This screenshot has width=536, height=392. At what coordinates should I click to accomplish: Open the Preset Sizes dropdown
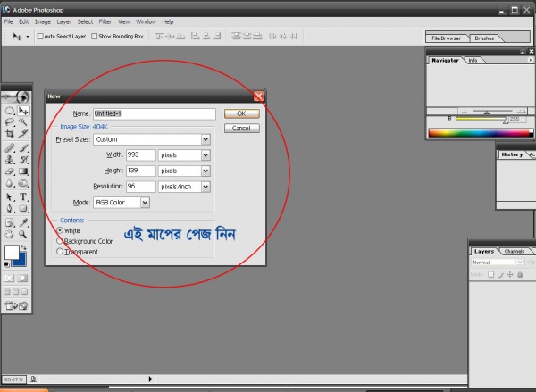pyautogui.click(x=205, y=139)
